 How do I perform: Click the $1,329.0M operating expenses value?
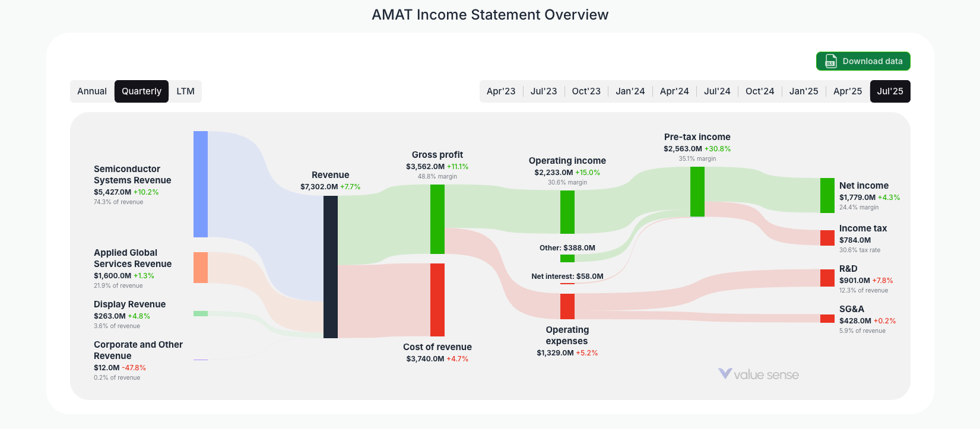pyautogui.click(x=555, y=353)
